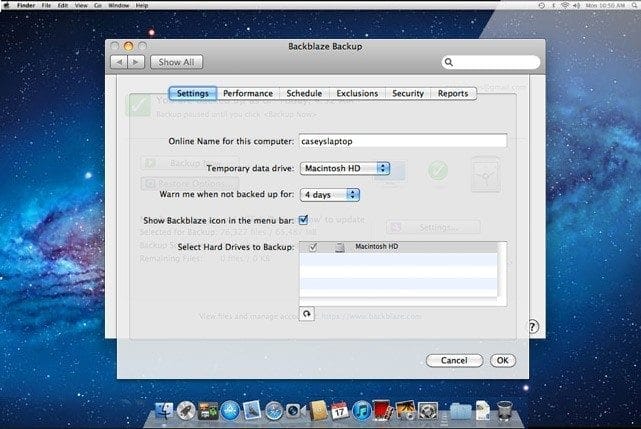Uncheck Macintosh HD for backup
The width and height of the screenshot is (641, 429).
pos(313,247)
